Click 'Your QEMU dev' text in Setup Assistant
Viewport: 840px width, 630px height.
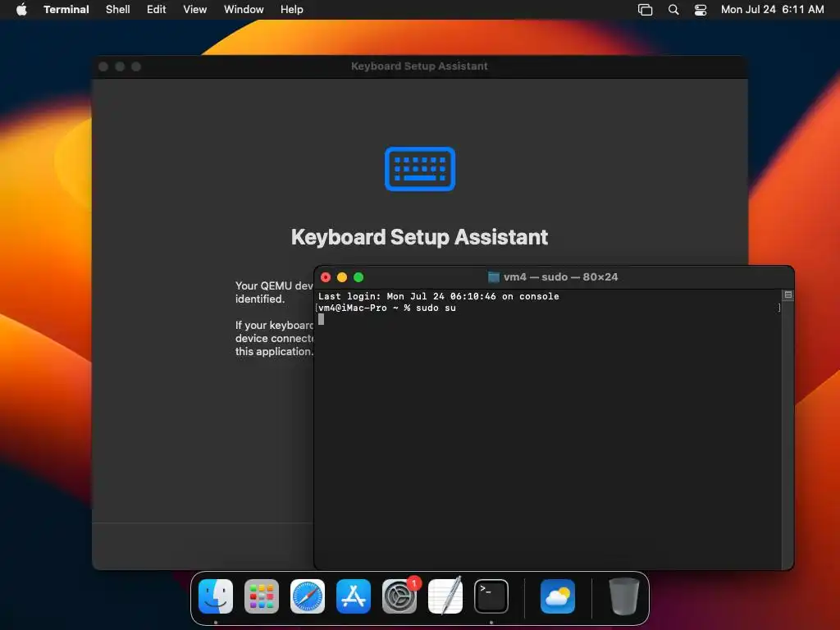[x=274, y=285]
